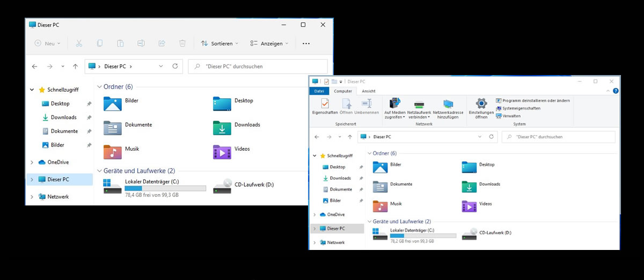Open the Datei ribbon tab
This screenshot has width=644, height=280.
319,91
